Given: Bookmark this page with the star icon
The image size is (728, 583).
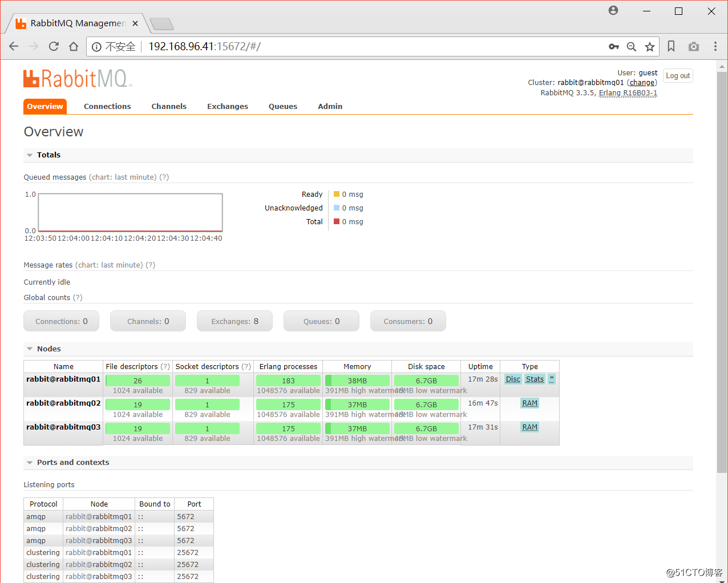Looking at the screenshot, I should pyautogui.click(x=650, y=47).
